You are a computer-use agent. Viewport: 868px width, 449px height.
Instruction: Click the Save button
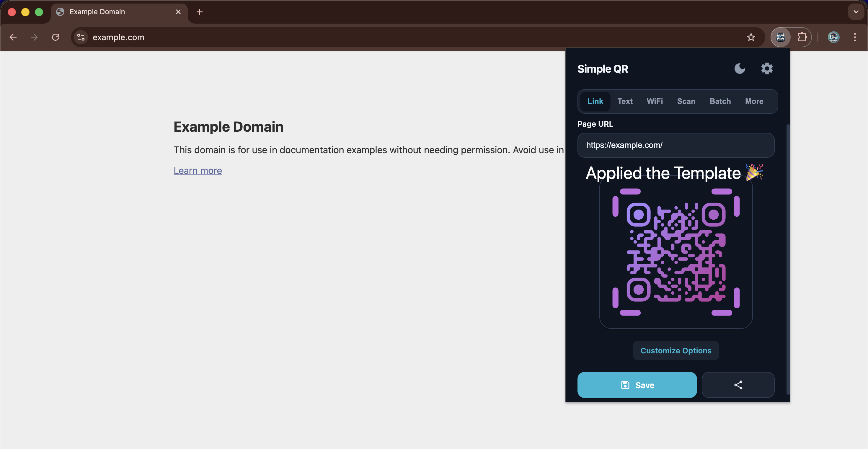pos(637,385)
